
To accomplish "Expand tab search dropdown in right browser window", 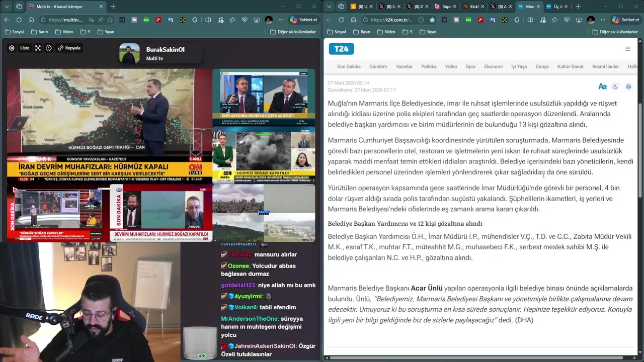I will pos(329,7).
